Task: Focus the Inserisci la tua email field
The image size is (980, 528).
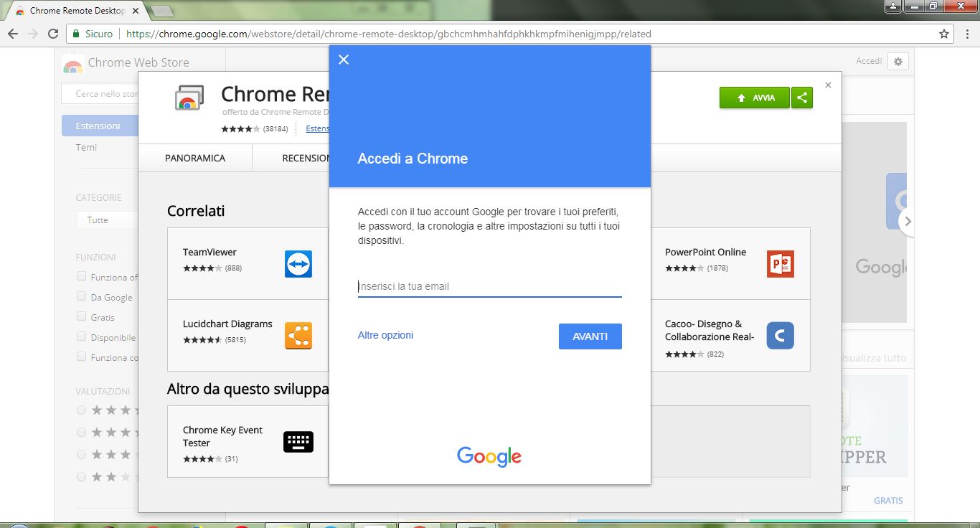Action: (x=490, y=286)
